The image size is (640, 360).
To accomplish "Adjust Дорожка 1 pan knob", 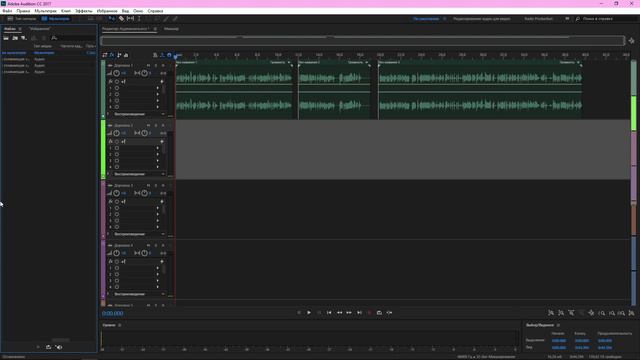I will [144, 73].
